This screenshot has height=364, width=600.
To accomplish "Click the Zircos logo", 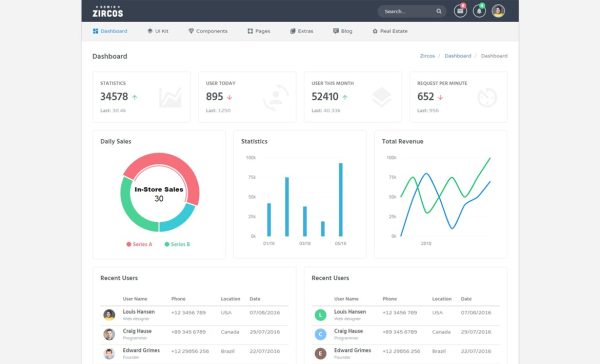I will point(108,12).
